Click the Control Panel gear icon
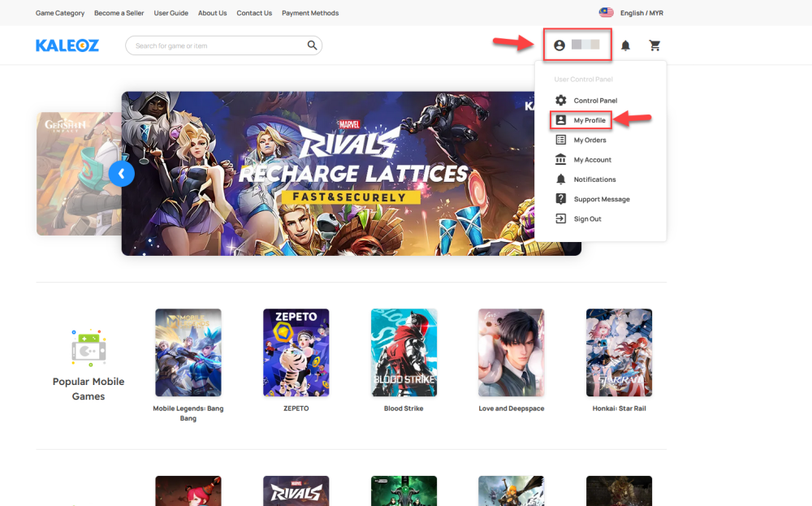 pyautogui.click(x=560, y=101)
